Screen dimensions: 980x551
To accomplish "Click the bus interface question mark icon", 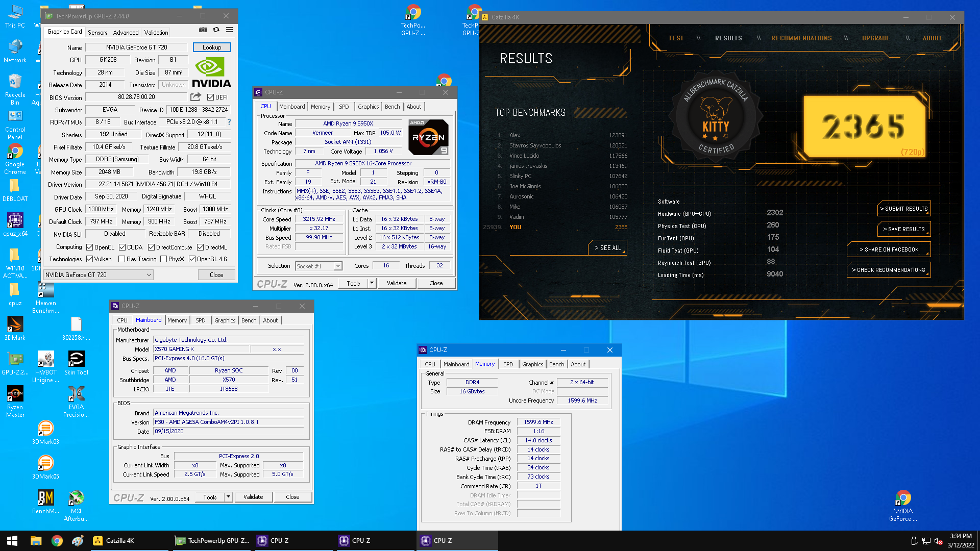I will (229, 122).
